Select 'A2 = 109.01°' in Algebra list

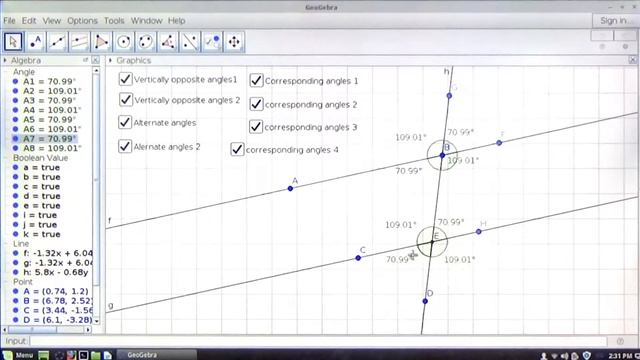(52, 91)
